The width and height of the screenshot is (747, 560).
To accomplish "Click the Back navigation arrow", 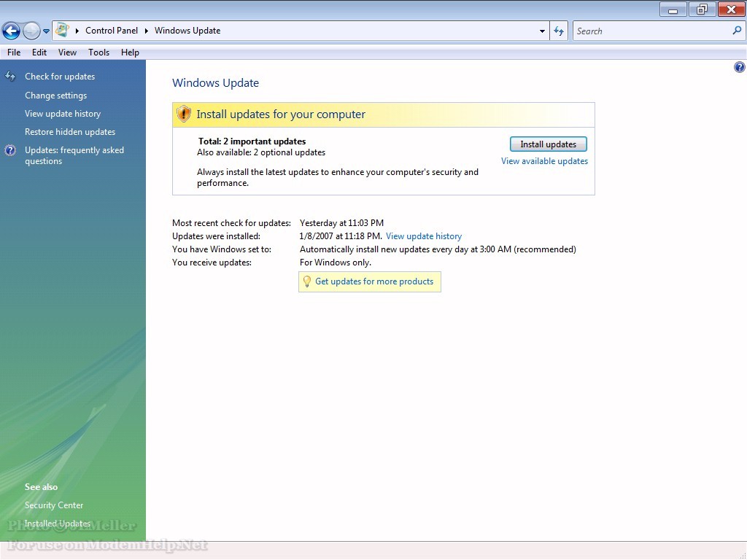I will pos(11,31).
